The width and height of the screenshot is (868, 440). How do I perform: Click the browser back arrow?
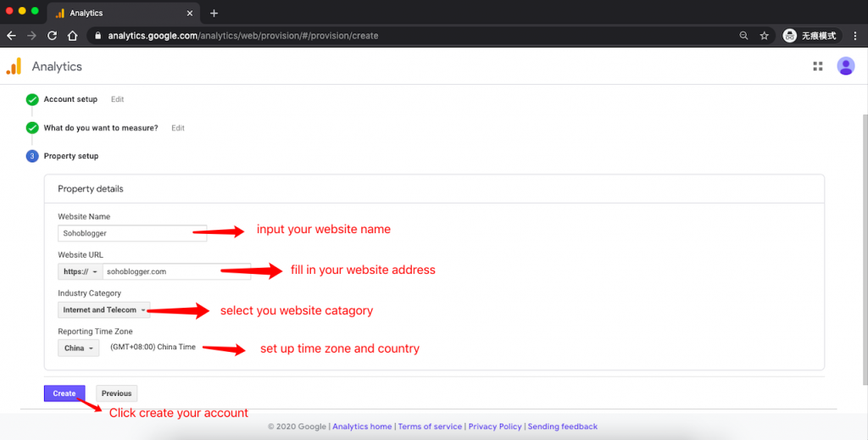tap(11, 36)
